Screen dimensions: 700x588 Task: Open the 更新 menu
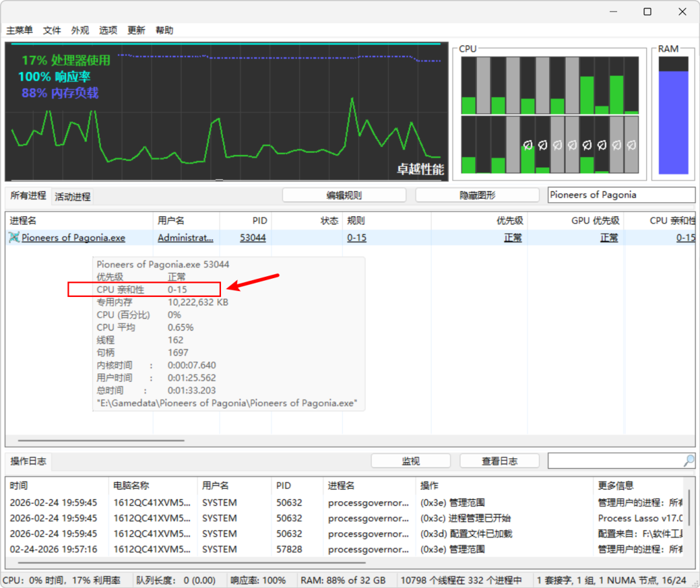click(x=136, y=30)
